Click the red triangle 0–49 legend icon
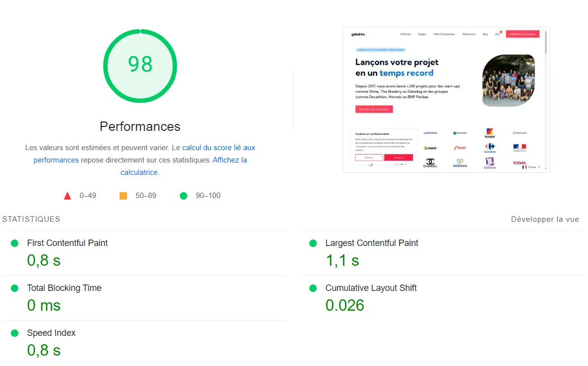 pyautogui.click(x=68, y=196)
